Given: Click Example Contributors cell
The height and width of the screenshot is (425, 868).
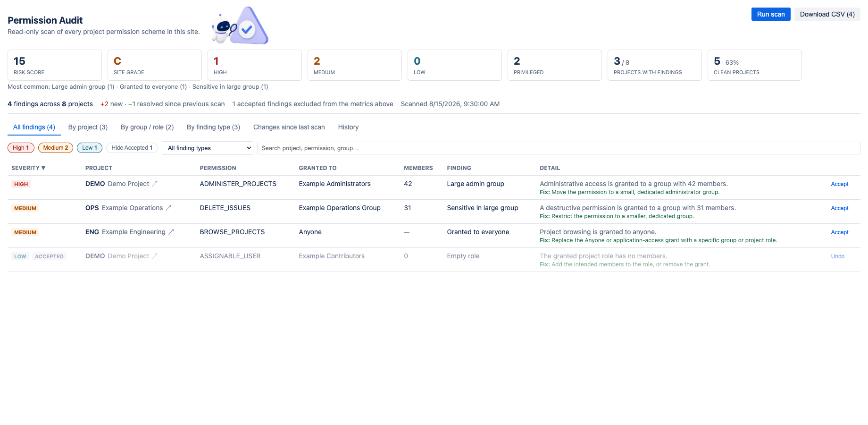Looking at the screenshot, I should (x=332, y=256).
